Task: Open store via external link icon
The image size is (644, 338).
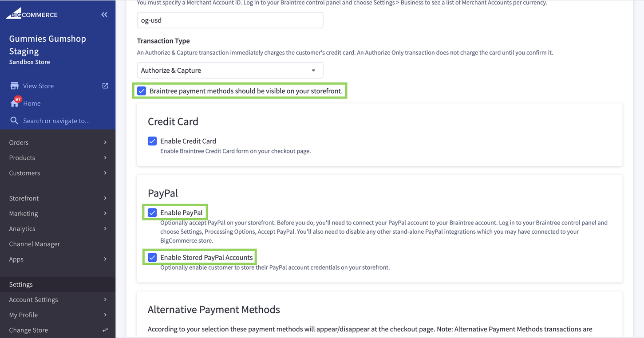Action: point(105,86)
